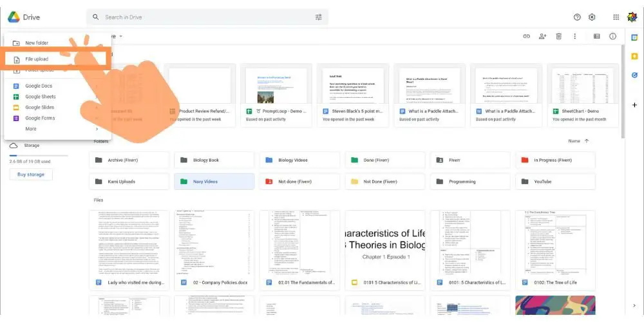Open PromptLoop - Demo suggested sheet
Image resolution: width=644 pixels, height=322 pixels.
[276, 95]
